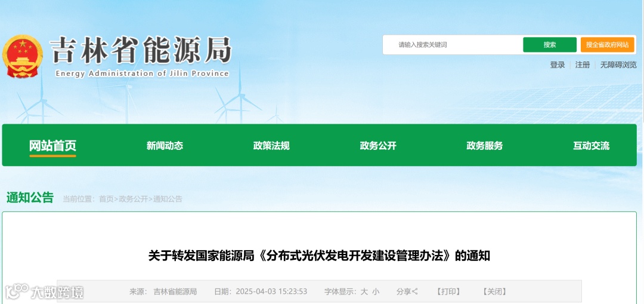Open 无障碍浏览 accessibility mode

pyautogui.click(x=618, y=65)
